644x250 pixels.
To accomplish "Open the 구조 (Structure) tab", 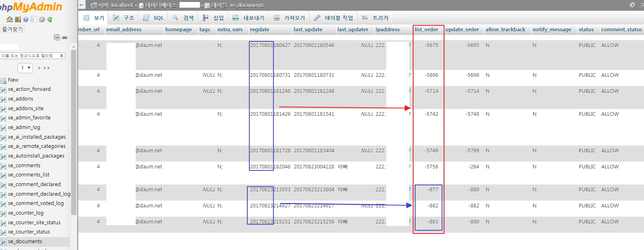I will click(124, 18).
